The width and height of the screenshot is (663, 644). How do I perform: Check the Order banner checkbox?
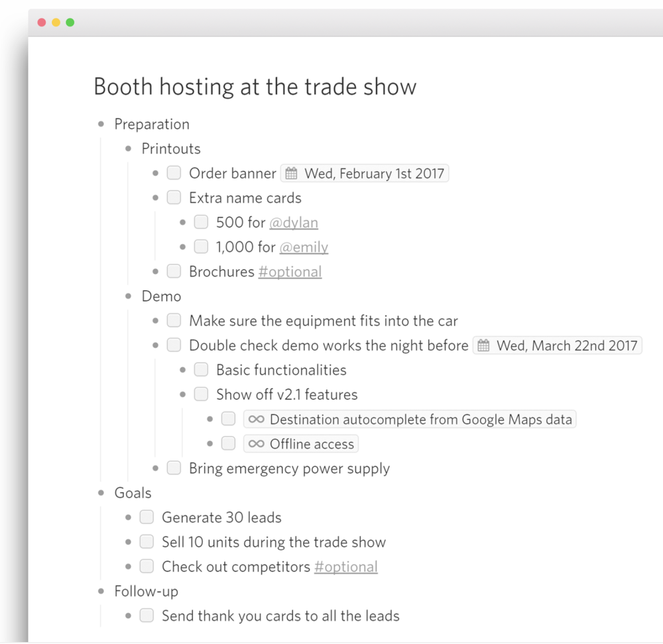(174, 173)
